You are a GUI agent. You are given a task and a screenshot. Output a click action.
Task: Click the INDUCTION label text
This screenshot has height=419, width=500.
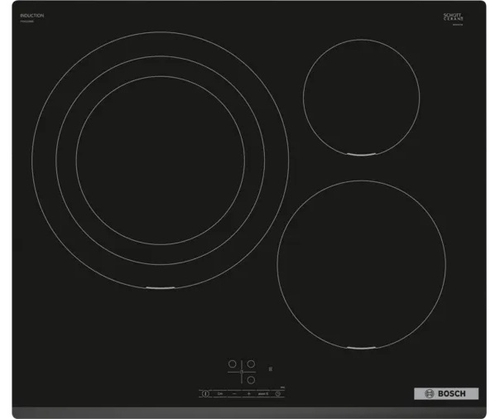[x=32, y=16]
